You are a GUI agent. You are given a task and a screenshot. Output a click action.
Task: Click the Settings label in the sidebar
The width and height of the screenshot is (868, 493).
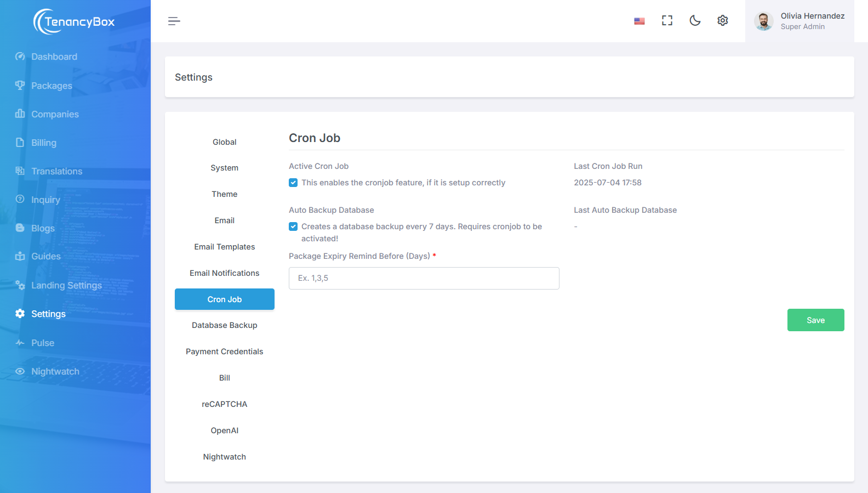tap(48, 314)
